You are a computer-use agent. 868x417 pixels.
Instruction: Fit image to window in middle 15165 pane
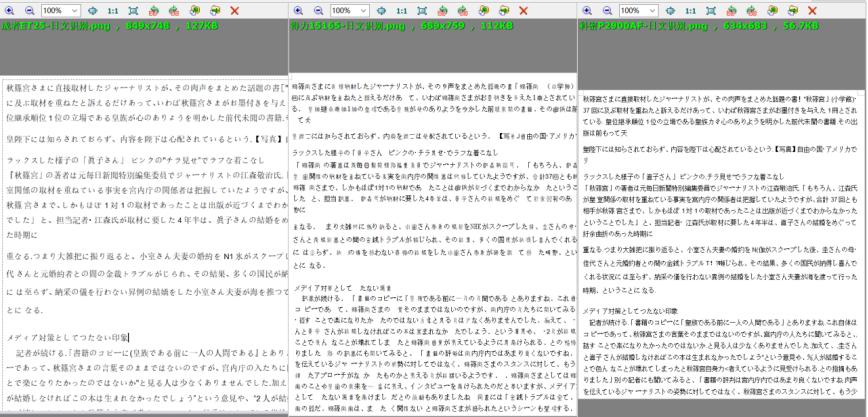[422, 11]
